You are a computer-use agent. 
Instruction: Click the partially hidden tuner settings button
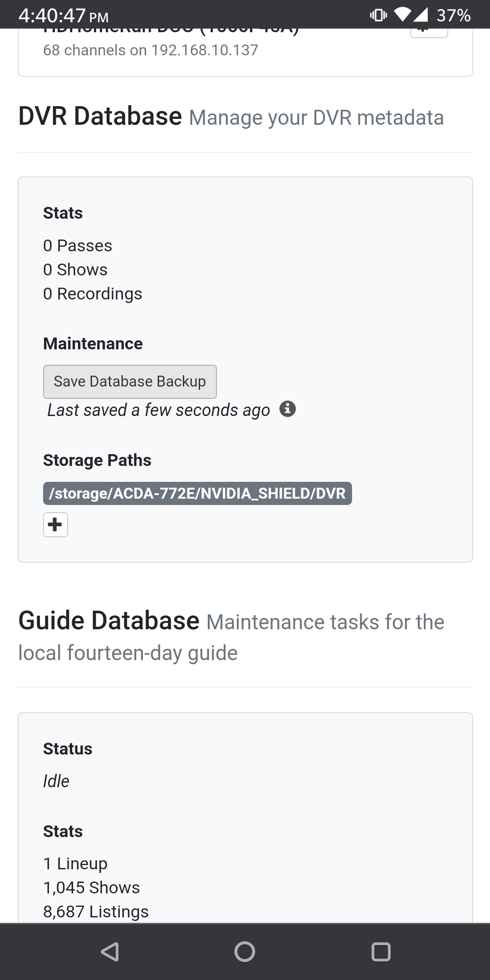click(x=429, y=32)
